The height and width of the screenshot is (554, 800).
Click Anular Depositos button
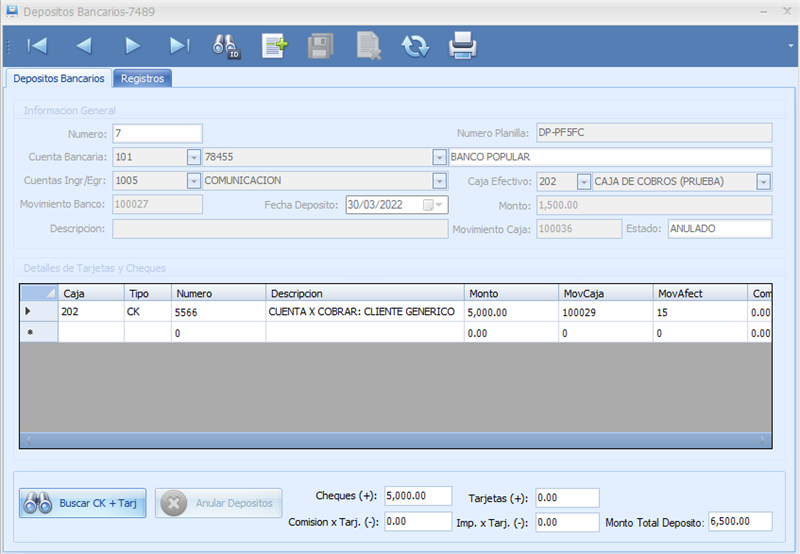pos(219,503)
